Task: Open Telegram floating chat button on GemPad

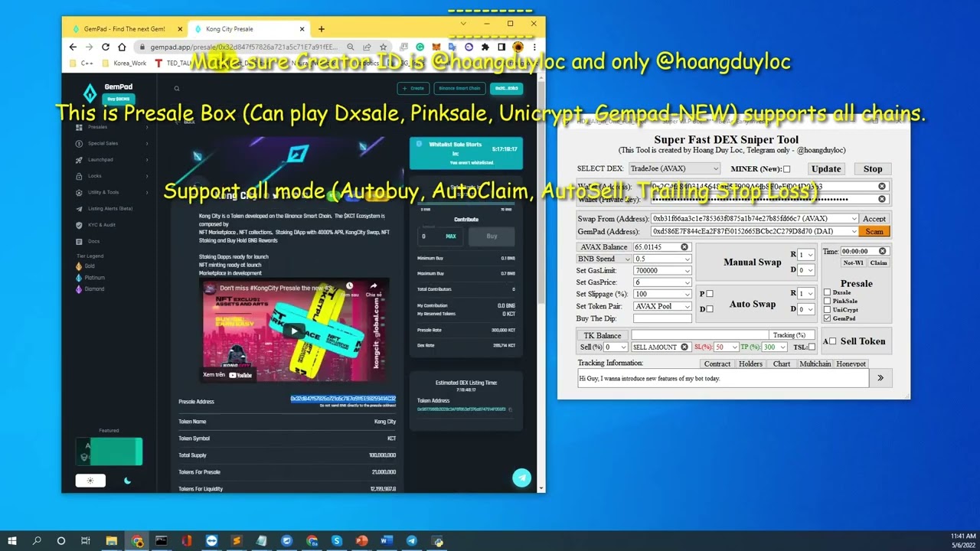Action: (521, 478)
